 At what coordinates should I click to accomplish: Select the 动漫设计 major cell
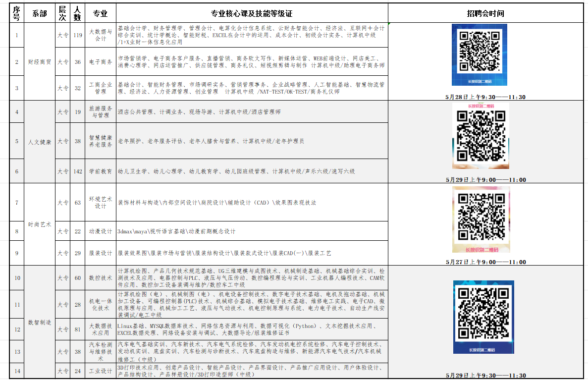coord(101,231)
